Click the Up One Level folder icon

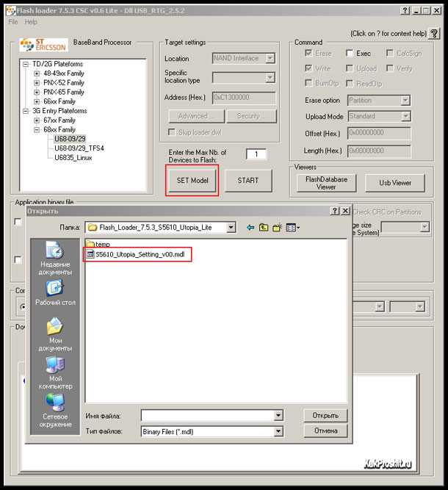263,228
